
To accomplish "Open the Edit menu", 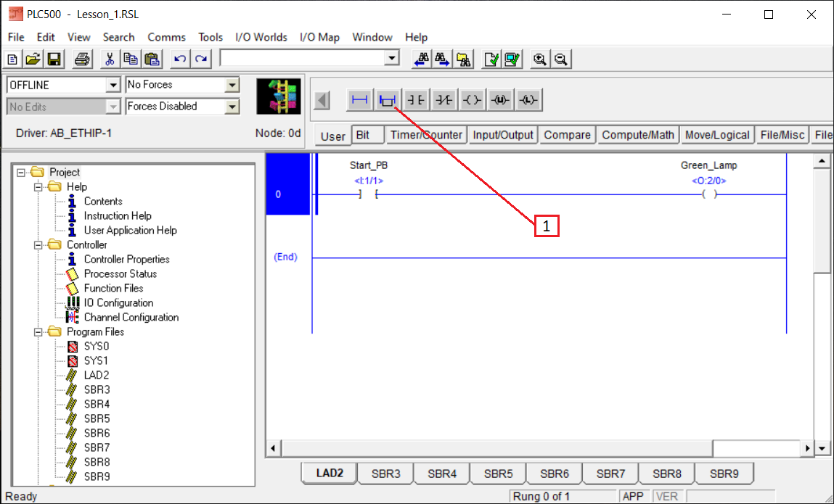I will click(x=46, y=37).
